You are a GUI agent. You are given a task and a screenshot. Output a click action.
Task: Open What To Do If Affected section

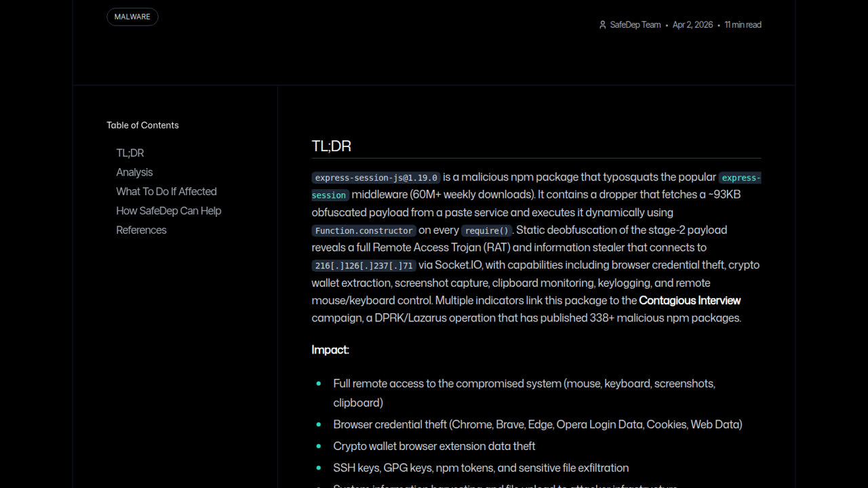[166, 192]
